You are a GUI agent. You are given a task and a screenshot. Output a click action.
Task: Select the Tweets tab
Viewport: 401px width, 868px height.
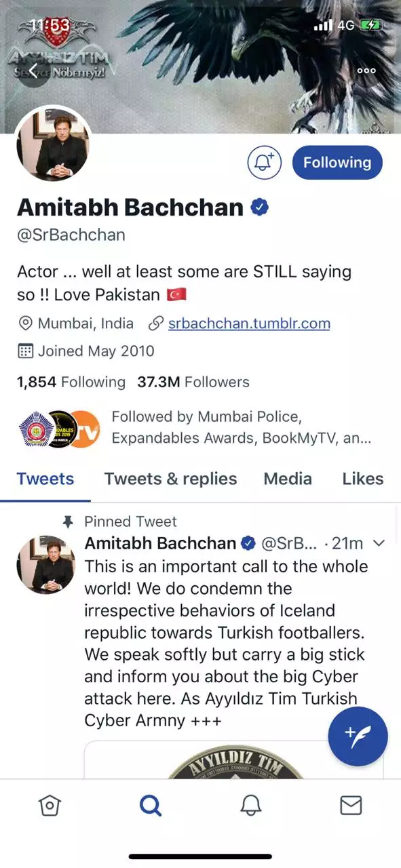45,479
